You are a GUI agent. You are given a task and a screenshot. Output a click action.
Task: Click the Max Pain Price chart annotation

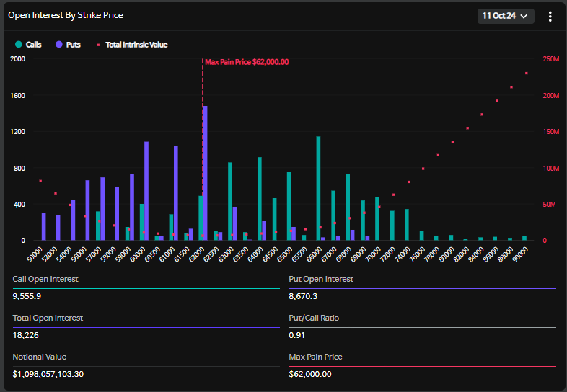coord(247,62)
